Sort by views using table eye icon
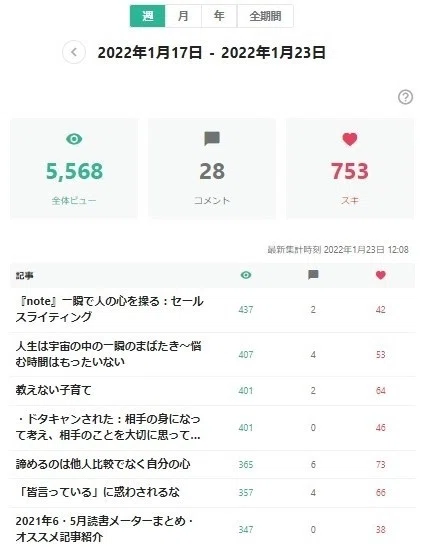The width and height of the screenshot is (423, 547). pos(246,275)
